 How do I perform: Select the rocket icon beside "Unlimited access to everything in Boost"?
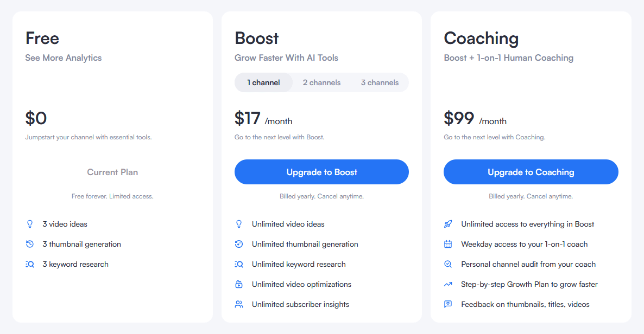pyautogui.click(x=448, y=224)
